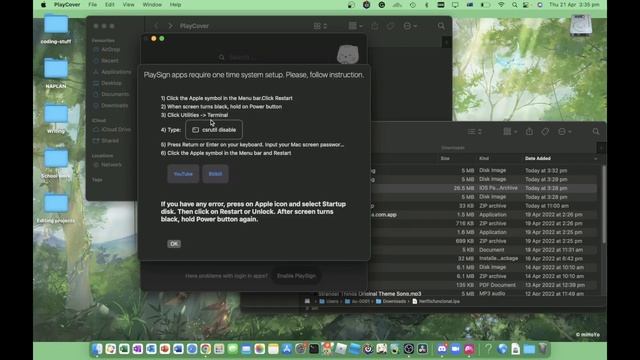Open the Window menu
Screen dimensions: 640x360
(x=152, y=4)
